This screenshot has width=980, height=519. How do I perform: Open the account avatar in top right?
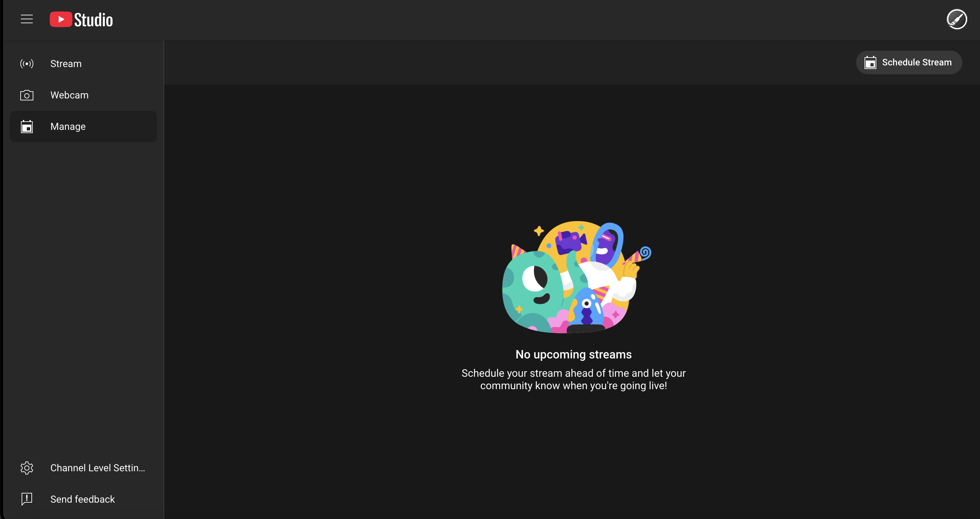tap(956, 19)
